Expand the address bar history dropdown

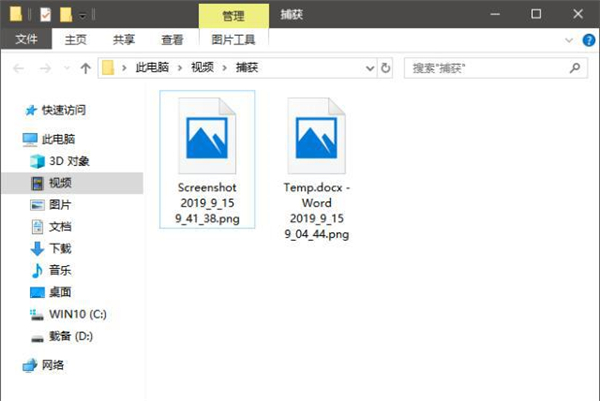point(368,68)
